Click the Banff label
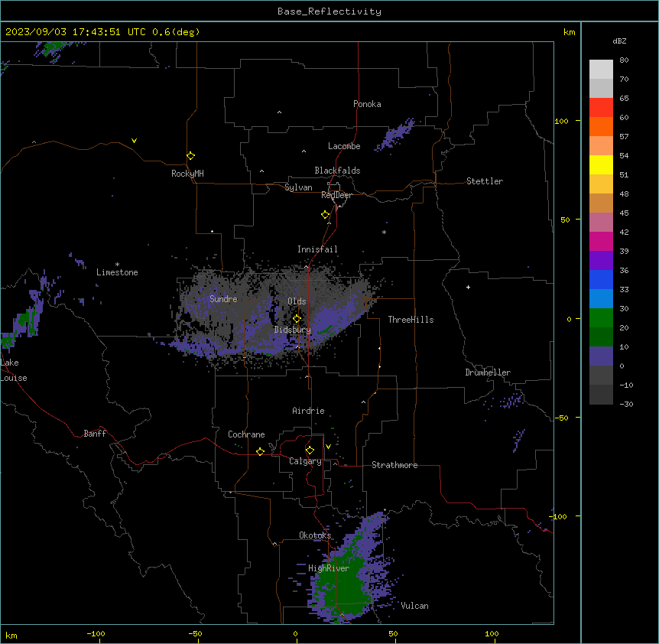The height and width of the screenshot is (644, 659). point(95,434)
